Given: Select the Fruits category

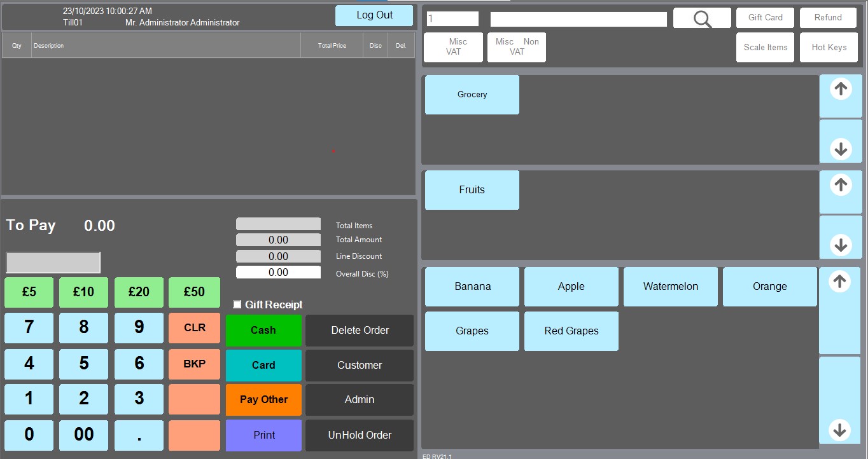Looking at the screenshot, I should pyautogui.click(x=472, y=189).
